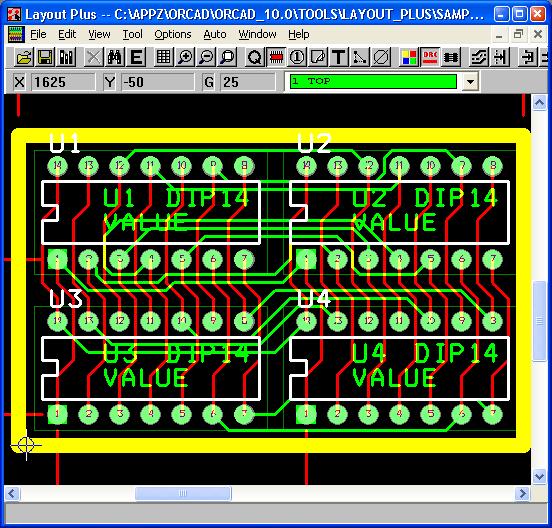This screenshot has width=552, height=528.
Task: Open the Find binoculars tool
Action: click(x=114, y=57)
